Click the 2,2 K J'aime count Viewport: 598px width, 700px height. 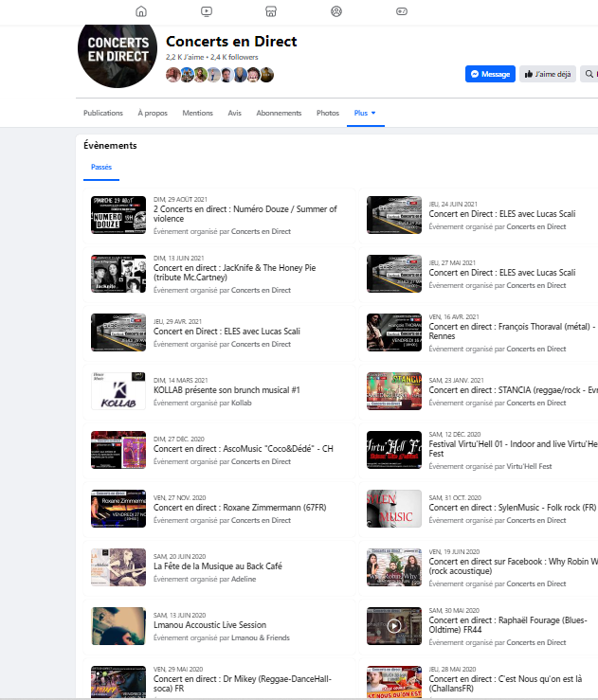tap(185, 57)
